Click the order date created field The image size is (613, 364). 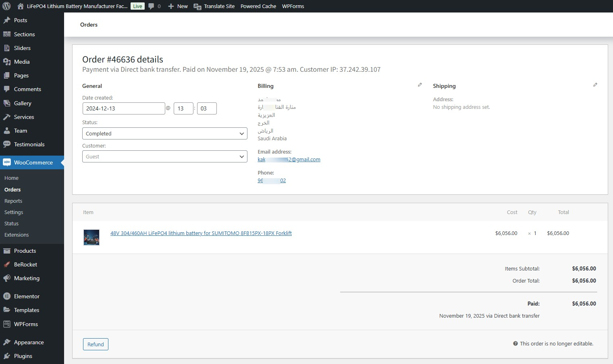[x=123, y=108]
